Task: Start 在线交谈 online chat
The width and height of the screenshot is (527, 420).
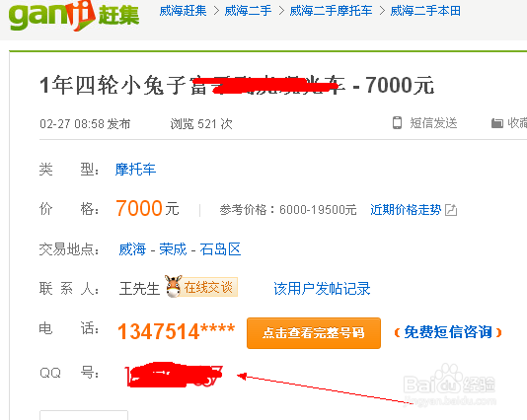Action: 208,287
